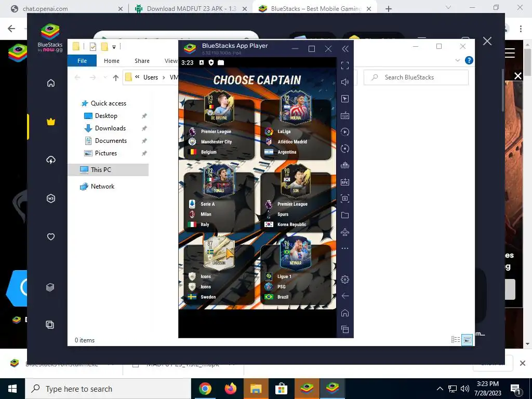Screen dimensions: 532x399
Task: Open the macro recorder play icon
Action: pos(345,132)
